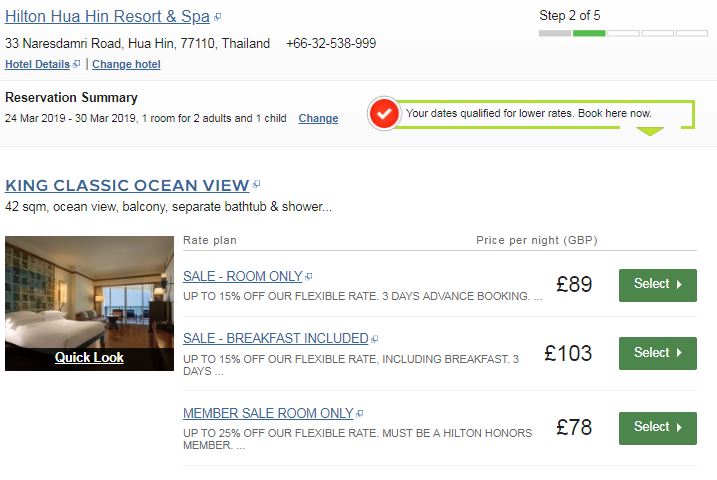Click popup icon next to Member Sale Room Only
The image size is (717, 480).
pos(360,414)
